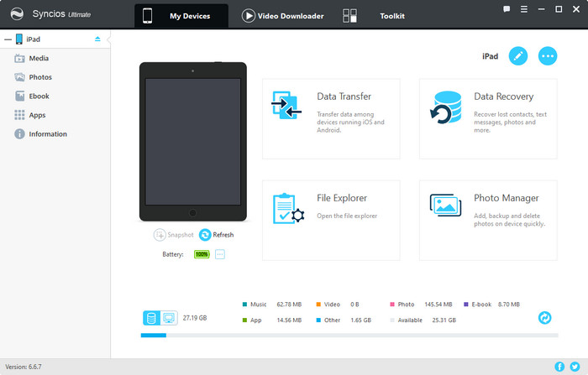Open the Data Transfer tool
588x375 pixels.
[x=331, y=118]
